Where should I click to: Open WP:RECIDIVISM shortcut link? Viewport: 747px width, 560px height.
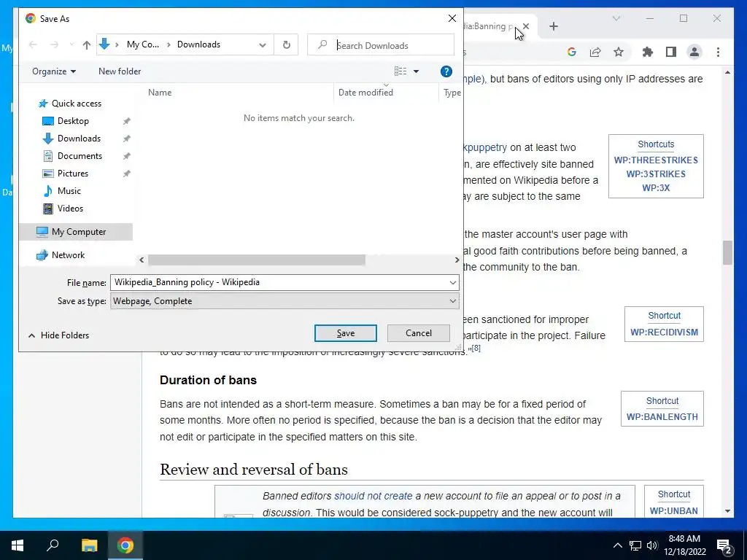[664, 332]
